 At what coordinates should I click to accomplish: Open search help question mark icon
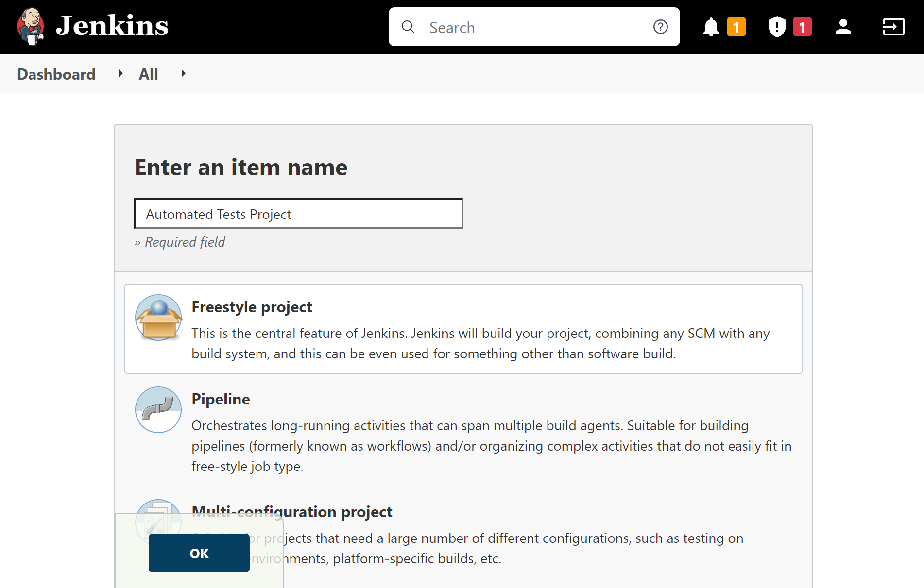(x=660, y=27)
